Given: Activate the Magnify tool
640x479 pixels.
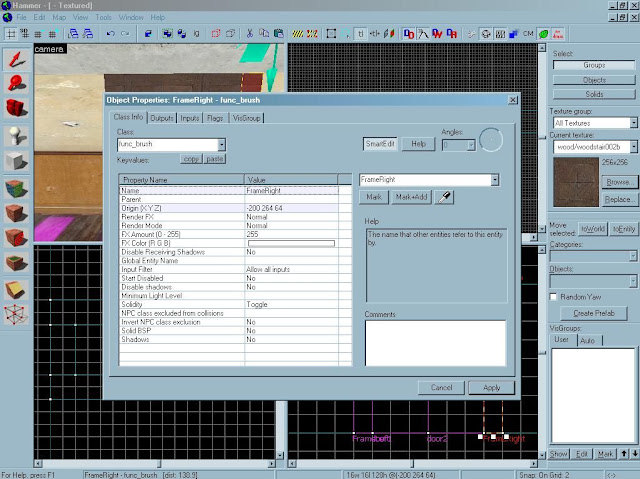Looking at the screenshot, I should [15, 84].
